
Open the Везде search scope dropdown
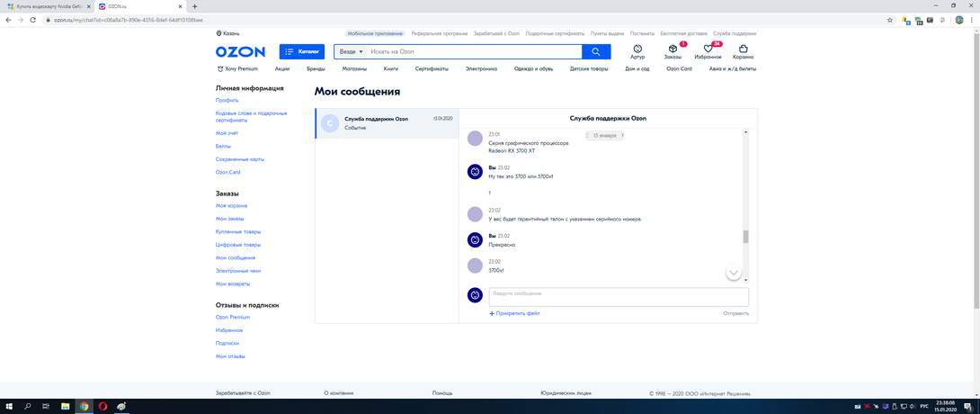coord(352,51)
